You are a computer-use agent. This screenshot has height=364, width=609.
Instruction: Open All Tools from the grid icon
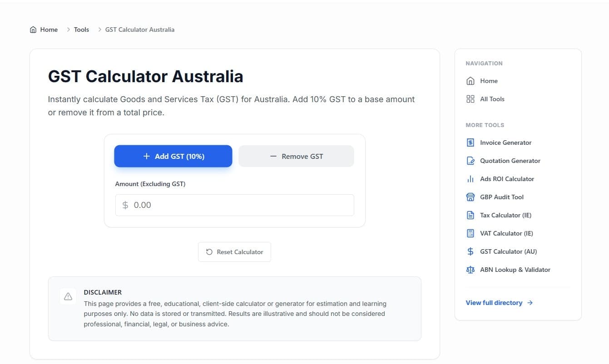470,98
